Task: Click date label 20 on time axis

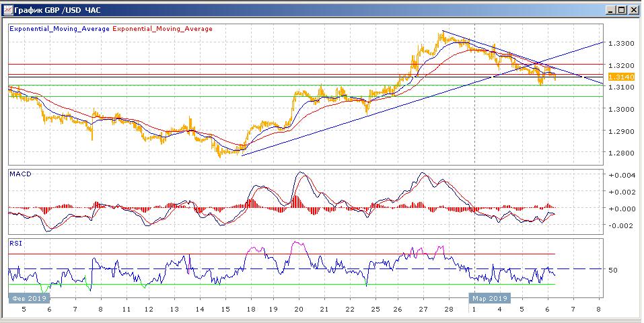Action: click(299, 310)
